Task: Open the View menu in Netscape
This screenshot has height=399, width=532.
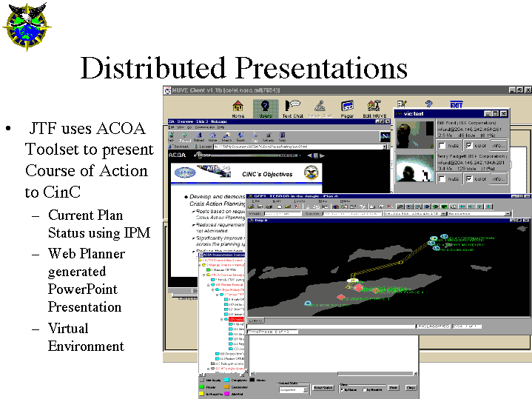Action: click(x=180, y=127)
